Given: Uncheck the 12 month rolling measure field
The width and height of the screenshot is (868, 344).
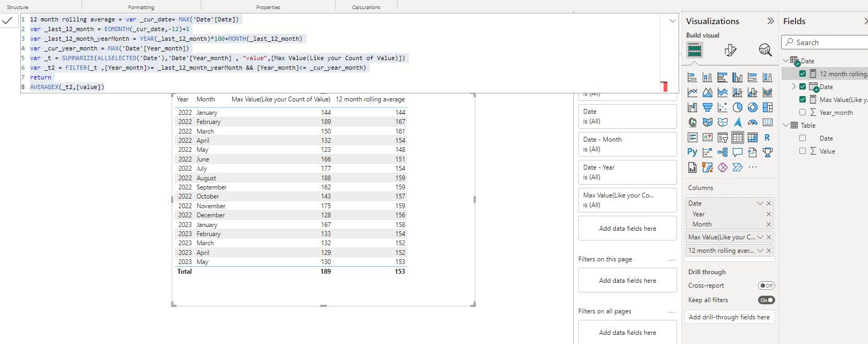Looking at the screenshot, I should click(x=803, y=74).
